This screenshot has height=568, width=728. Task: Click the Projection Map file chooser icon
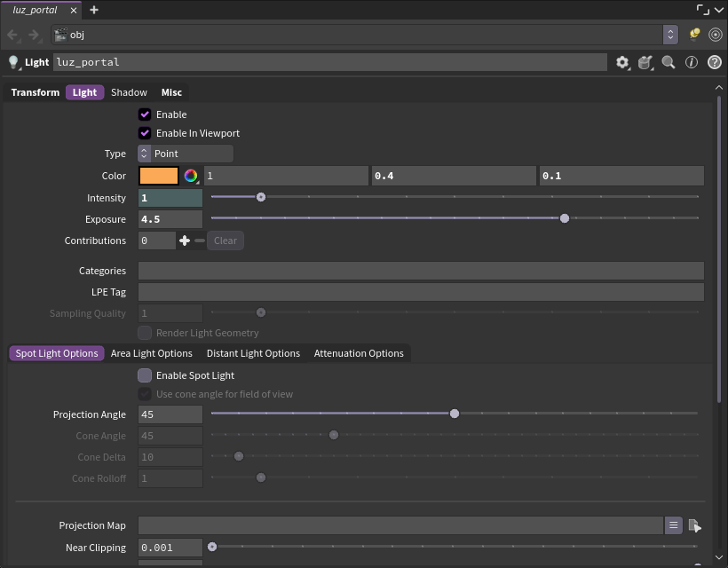point(694,525)
